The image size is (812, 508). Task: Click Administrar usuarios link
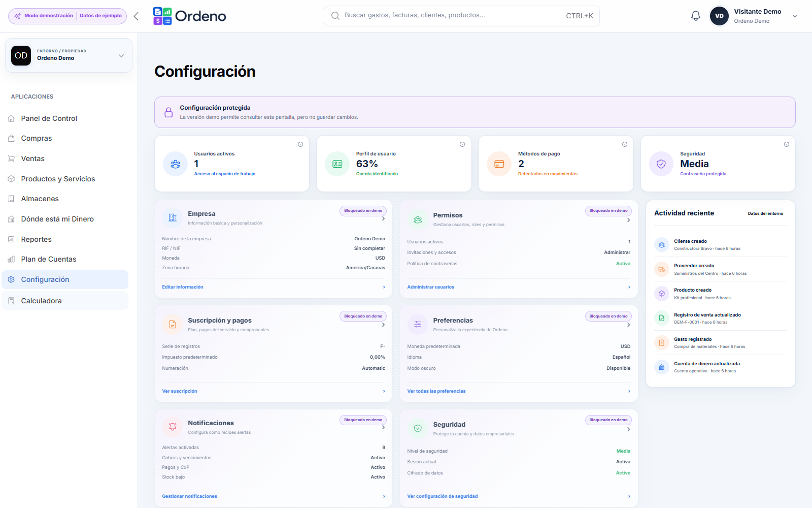pos(431,287)
